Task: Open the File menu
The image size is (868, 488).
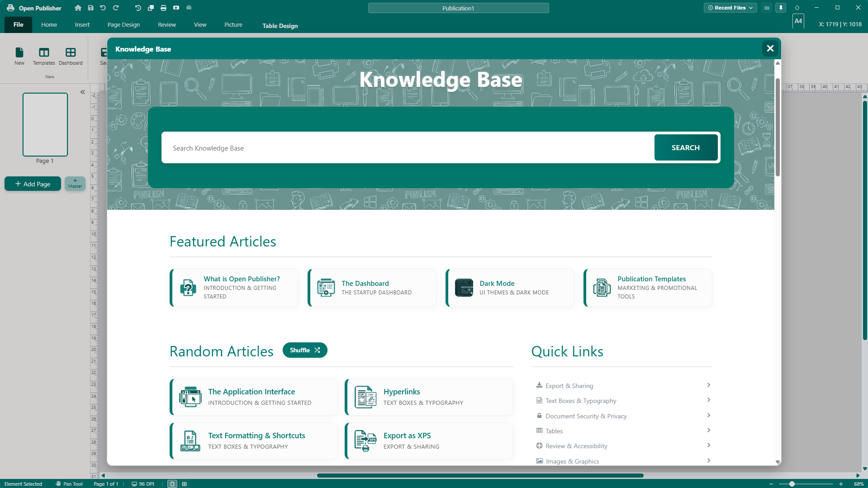Action: [19, 24]
